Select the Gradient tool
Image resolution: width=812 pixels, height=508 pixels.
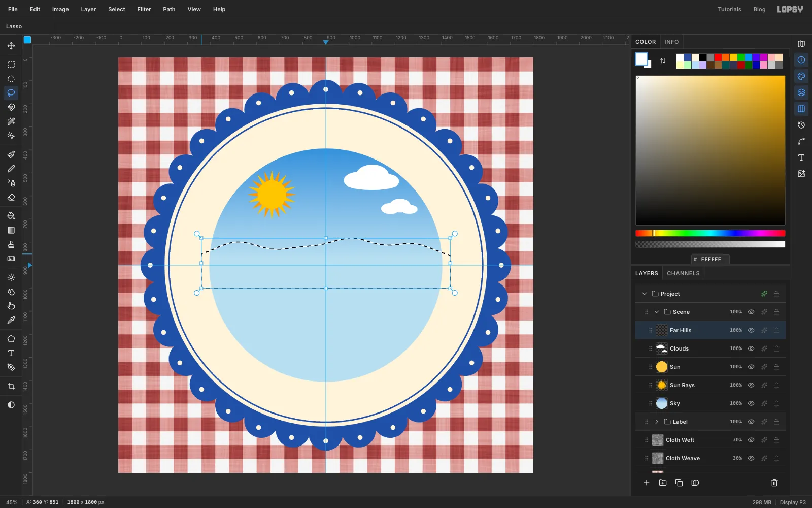[x=11, y=230]
